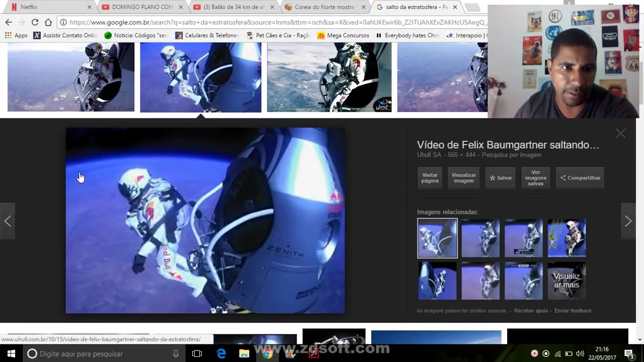Screen dimensions: 644x362
Task: Close the Coreia do Norte tab
Action: [364, 7]
